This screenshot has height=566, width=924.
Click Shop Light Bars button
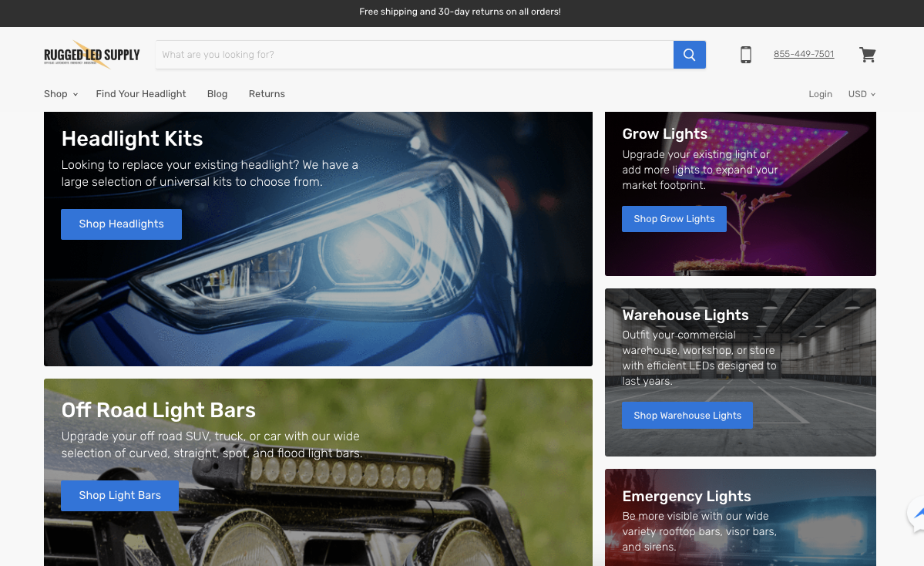click(x=119, y=496)
